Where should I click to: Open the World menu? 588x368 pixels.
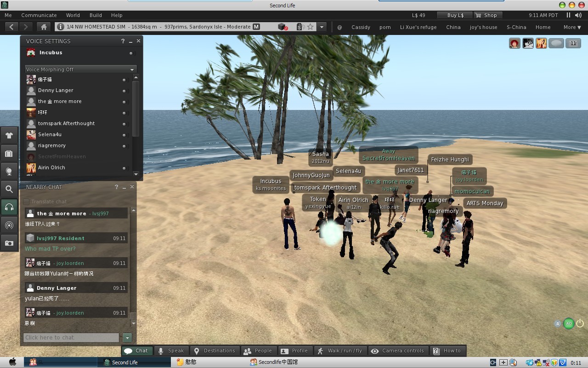click(x=73, y=15)
